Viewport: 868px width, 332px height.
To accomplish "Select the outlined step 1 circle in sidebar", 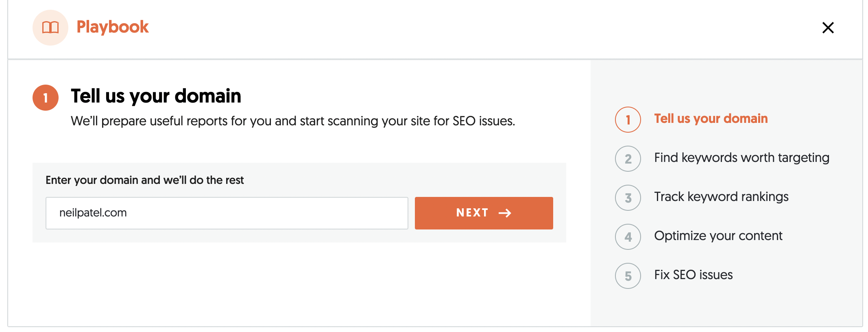I will click(x=628, y=120).
